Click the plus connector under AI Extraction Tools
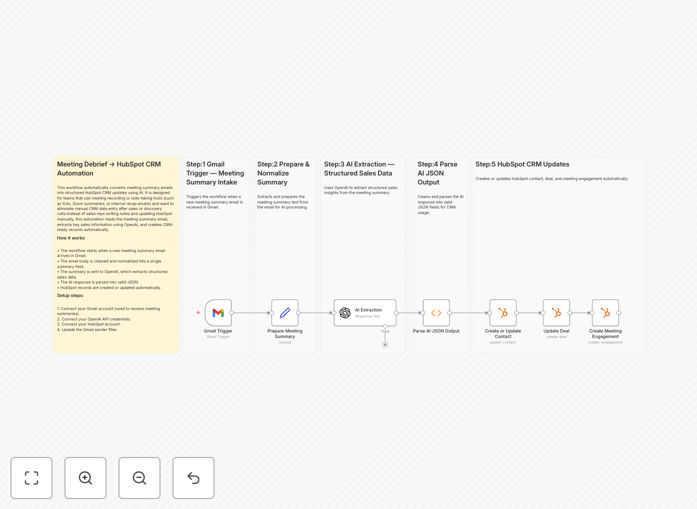Screen dimensions: 697x509 [x=385, y=345]
